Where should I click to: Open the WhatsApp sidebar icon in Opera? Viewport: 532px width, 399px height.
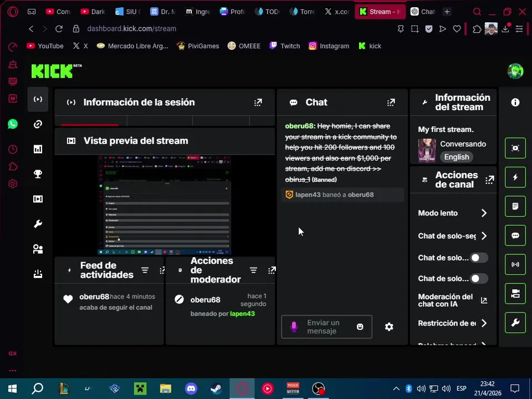pyautogui.click(x=13, y=124)
